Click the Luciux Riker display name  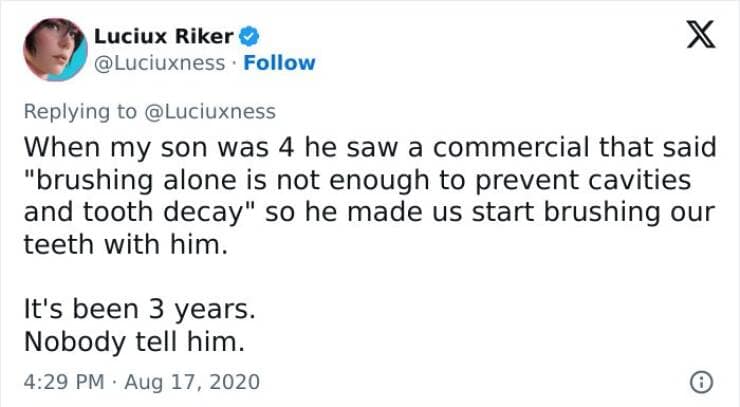click(165, 38)
